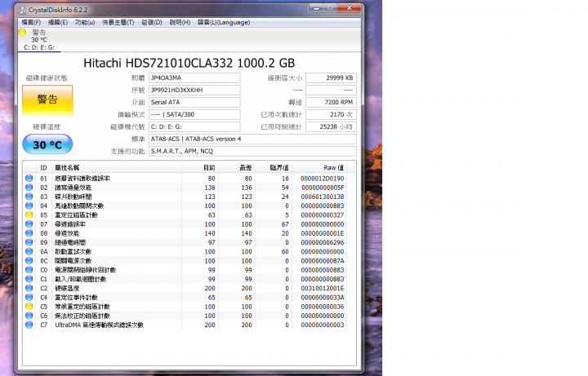
Task: Open the 編輯(E) edit menu
Action: click(58, 23)
